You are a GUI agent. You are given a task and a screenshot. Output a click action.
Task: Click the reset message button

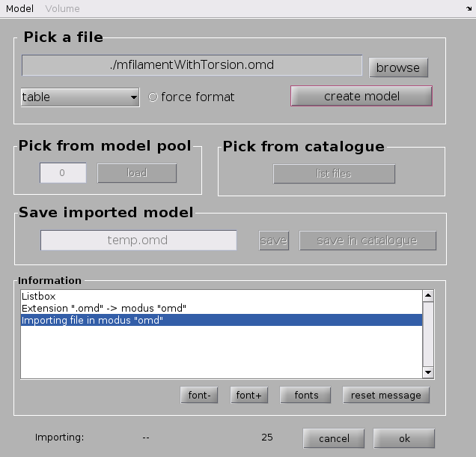[386, 395]
